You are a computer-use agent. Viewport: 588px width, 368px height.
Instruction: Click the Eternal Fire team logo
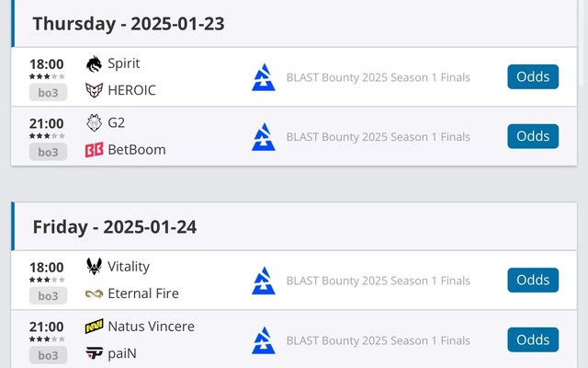(94, 293)
